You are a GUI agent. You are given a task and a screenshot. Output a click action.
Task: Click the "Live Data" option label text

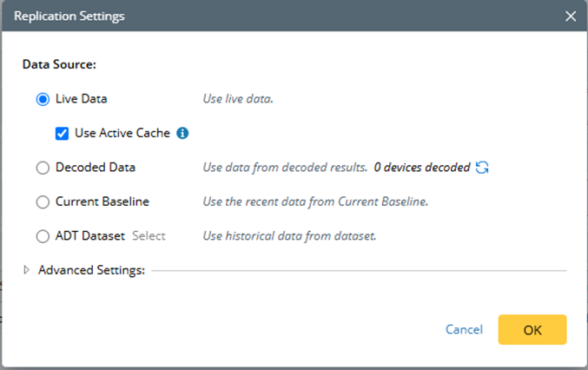(82, 99)
